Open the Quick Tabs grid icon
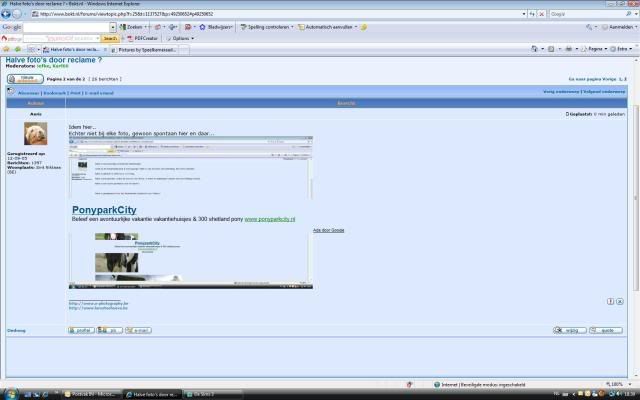The height and width of the screenshot is (400, 640). coord(31,49)
